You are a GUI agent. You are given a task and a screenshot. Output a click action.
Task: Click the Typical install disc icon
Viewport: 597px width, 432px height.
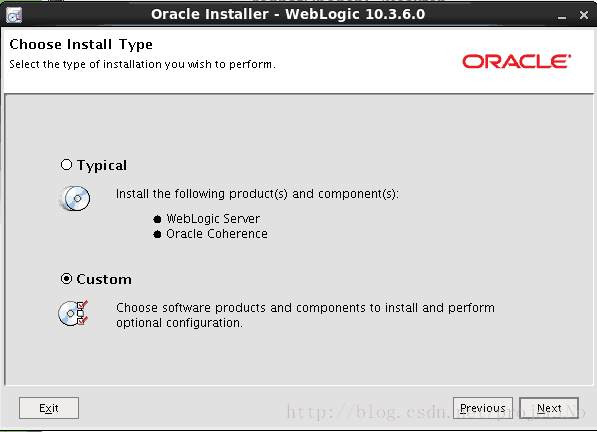(75, 198)
